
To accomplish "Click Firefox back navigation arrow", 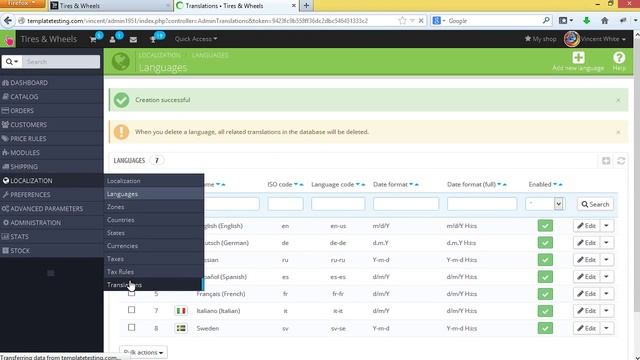I will coord(8,20).
